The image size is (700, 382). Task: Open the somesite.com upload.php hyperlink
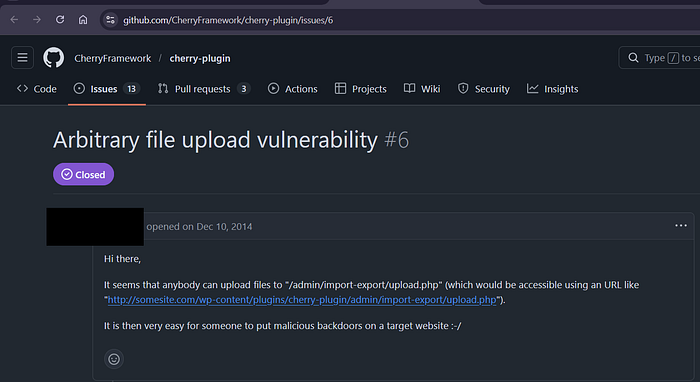pyautogui.click(x=302, y=300)
